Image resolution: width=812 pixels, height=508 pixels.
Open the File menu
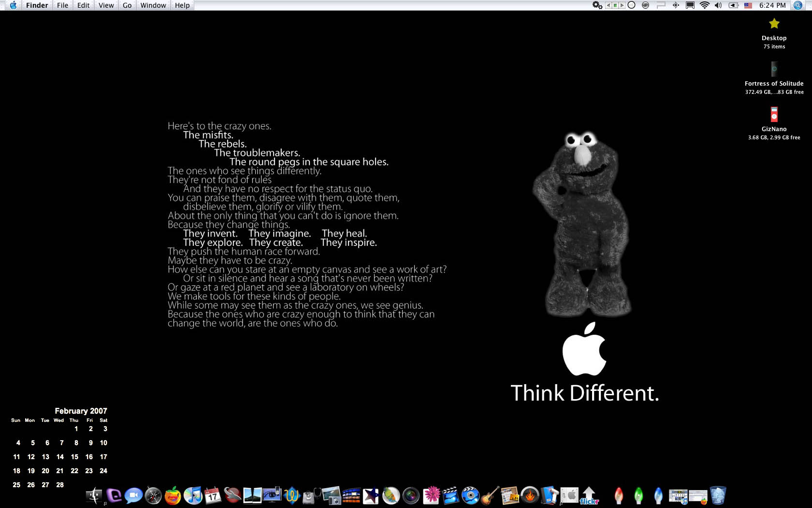point(62,5)
